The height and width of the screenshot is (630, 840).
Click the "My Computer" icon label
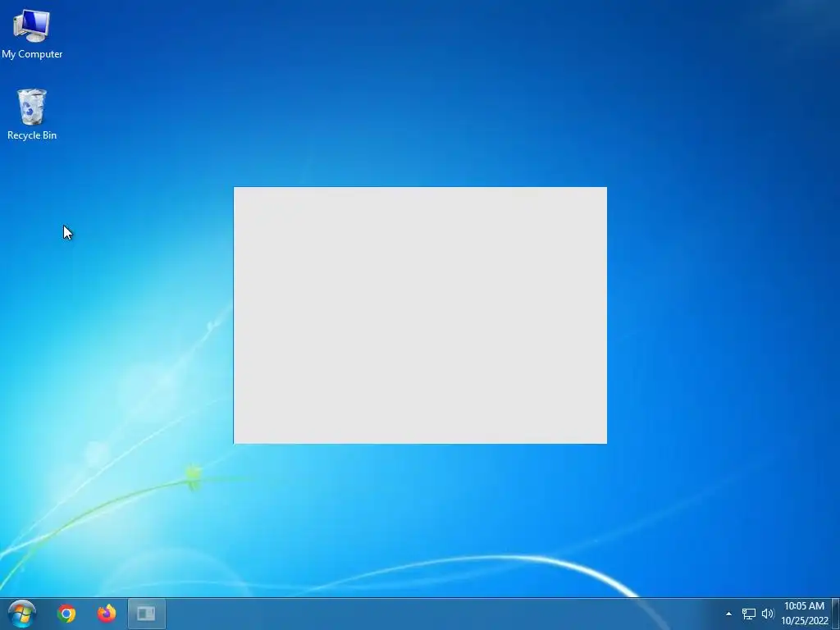pos(32,54)
